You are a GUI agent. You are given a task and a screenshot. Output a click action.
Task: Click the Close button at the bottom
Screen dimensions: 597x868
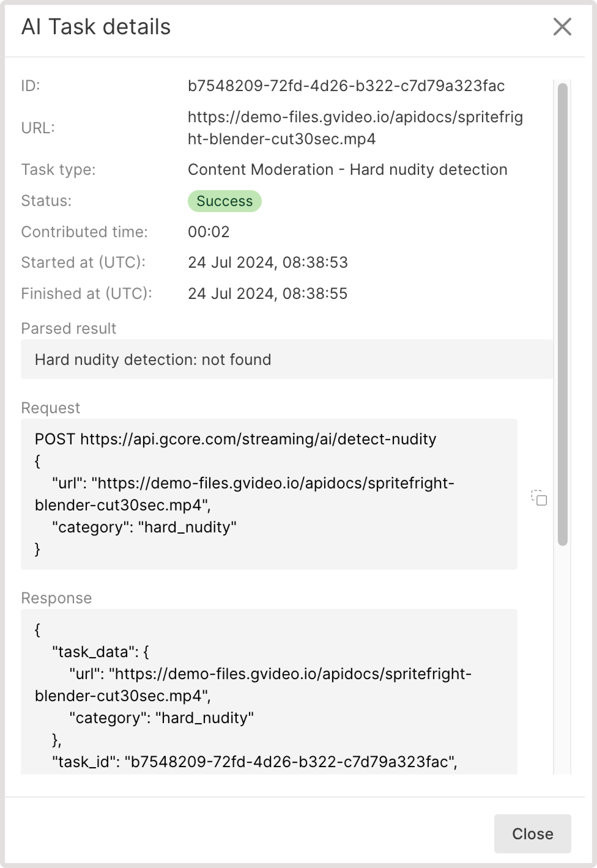pyautogui.click(x=533, y=834)
